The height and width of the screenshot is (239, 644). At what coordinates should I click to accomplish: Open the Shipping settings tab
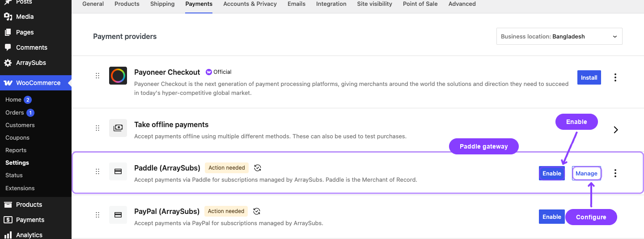(x=162, y=4)
